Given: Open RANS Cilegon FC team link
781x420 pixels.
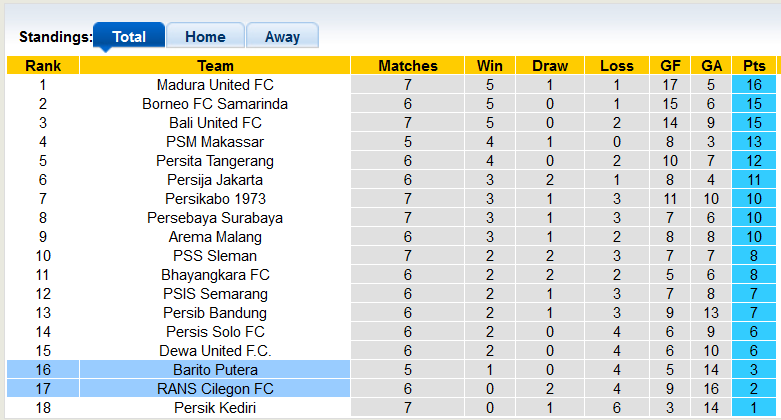Looking at the screenshot, I should tap(215, 389).
